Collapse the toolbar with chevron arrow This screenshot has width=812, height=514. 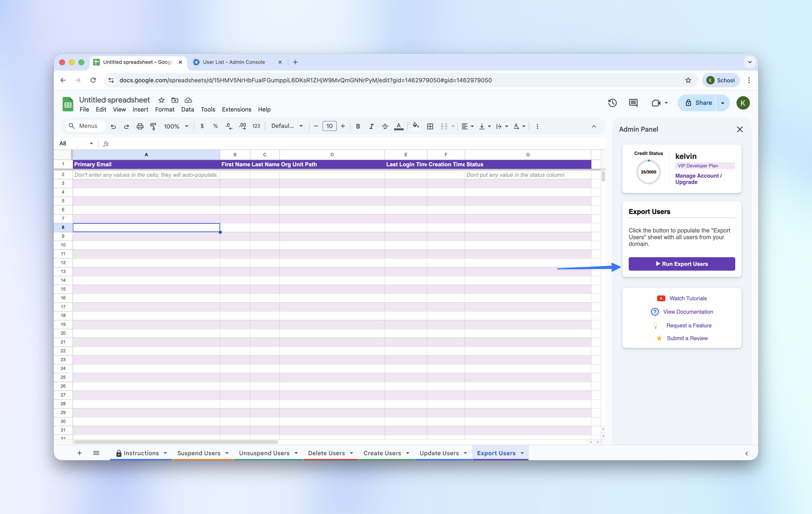pos(594,126)
